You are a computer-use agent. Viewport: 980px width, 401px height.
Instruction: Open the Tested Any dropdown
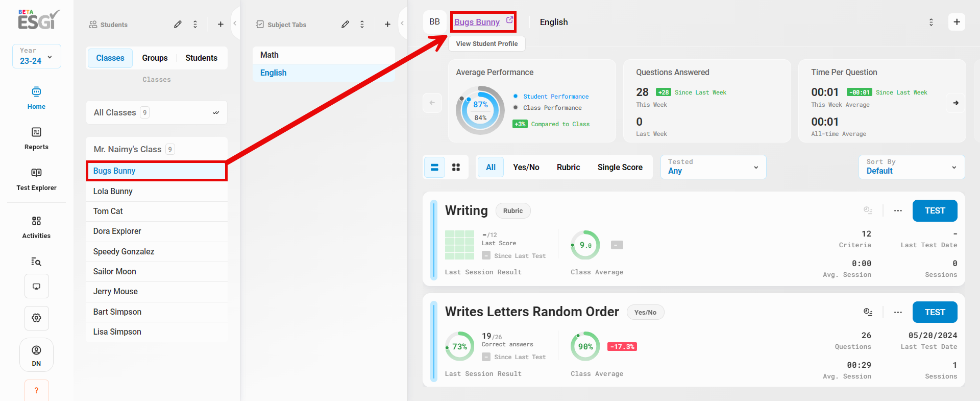[x=714, y=167]
